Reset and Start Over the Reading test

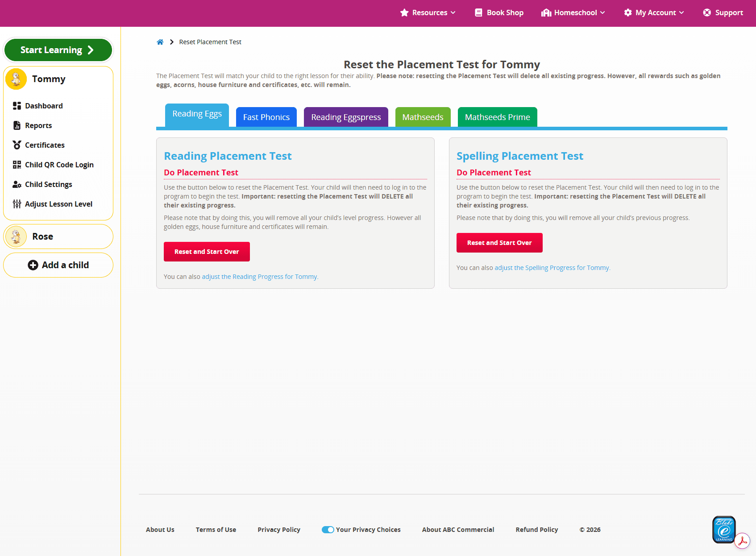coord(207,252)
